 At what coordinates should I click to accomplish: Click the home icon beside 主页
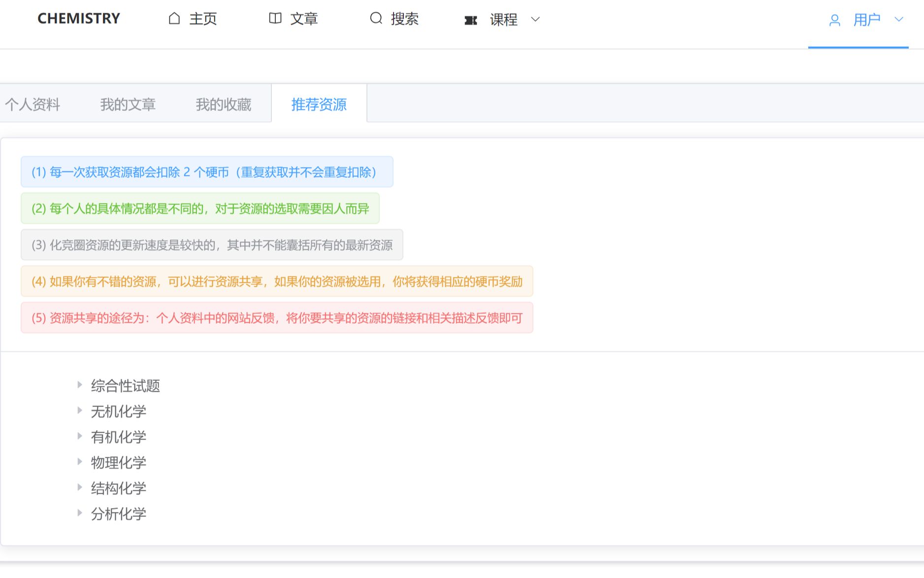pyautogui.click(x=174, y=19)
